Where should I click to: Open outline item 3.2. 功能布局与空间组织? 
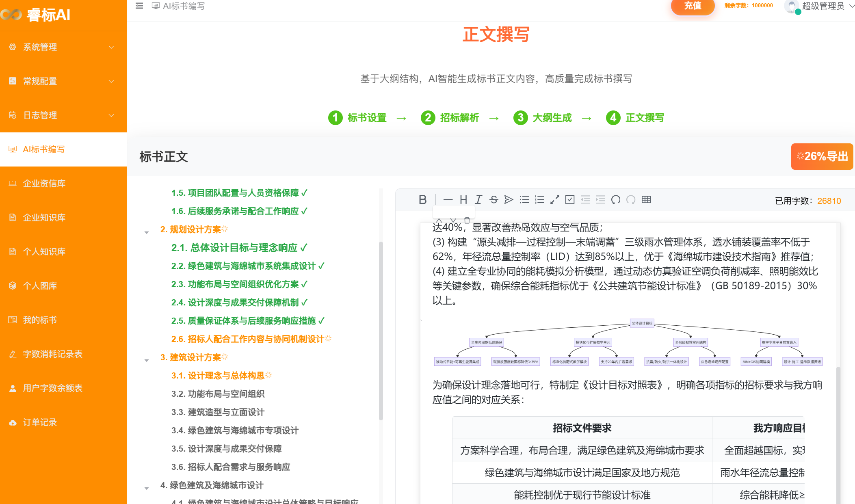coord(218,394)
